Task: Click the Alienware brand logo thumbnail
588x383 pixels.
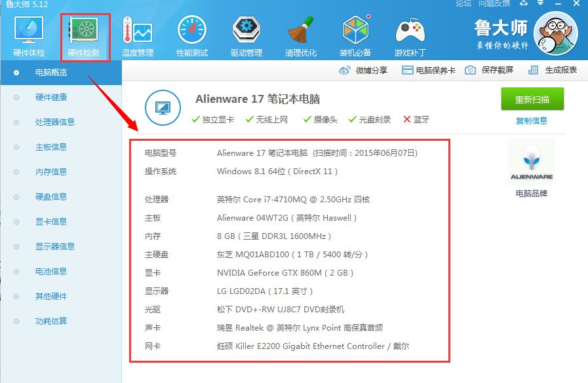Action: click(531, 162)
